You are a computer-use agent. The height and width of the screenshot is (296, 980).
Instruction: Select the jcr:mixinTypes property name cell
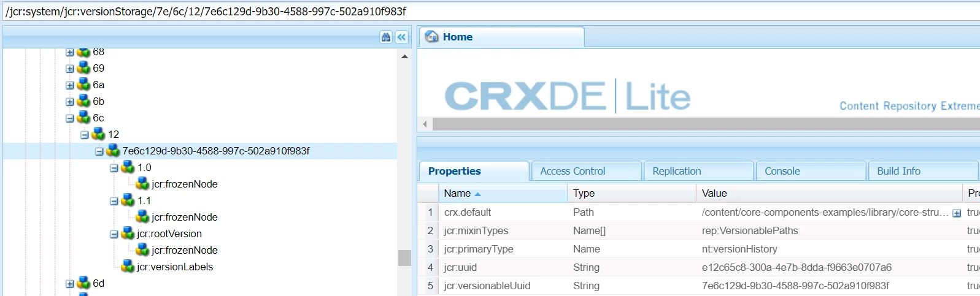[x=503, y=230]
